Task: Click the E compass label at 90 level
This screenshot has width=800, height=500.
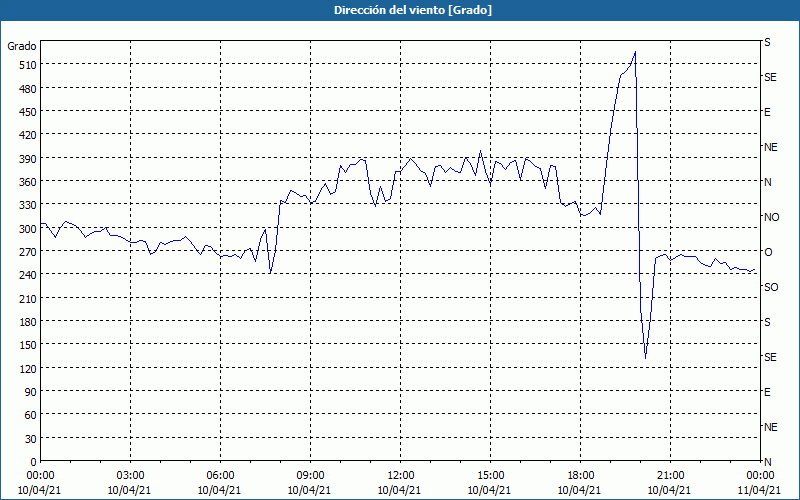Action: (767, 392)
